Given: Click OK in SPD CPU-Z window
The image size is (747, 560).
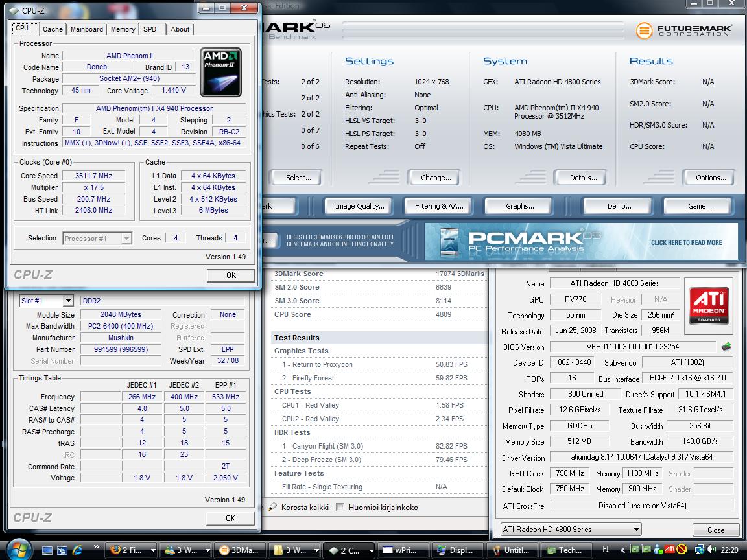Looking at the screenshot, I should 230,518.
